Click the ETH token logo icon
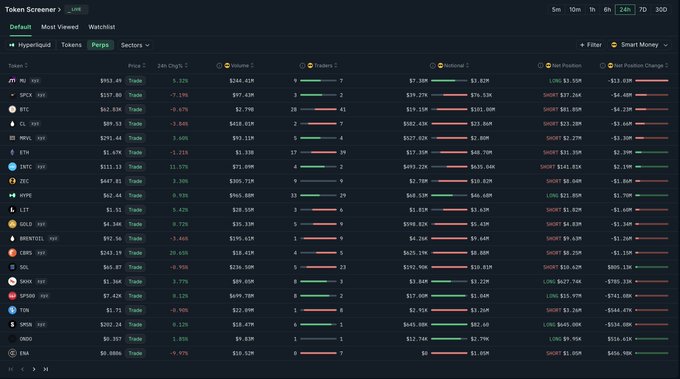680x379 pixels. click(12, 152)
